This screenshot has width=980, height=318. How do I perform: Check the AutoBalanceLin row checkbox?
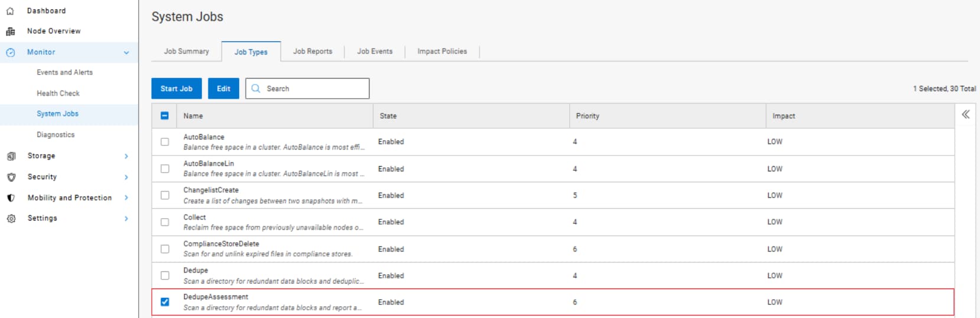[165, 168]
